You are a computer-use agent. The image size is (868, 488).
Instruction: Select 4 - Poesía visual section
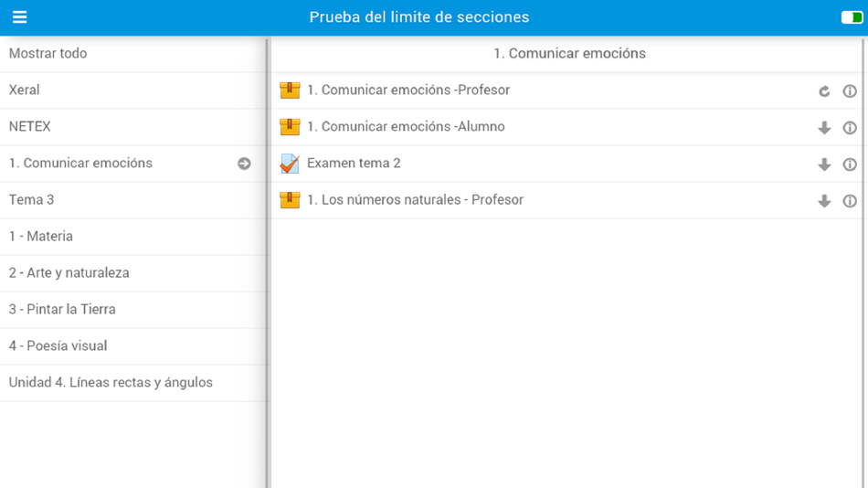pyautogui.click(x=132, y=346)
